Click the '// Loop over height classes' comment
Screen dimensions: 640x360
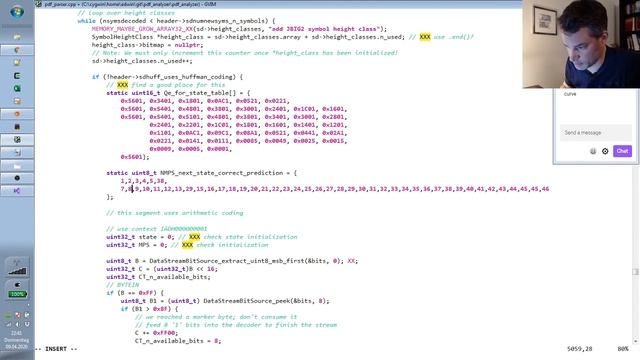(126, 13)
